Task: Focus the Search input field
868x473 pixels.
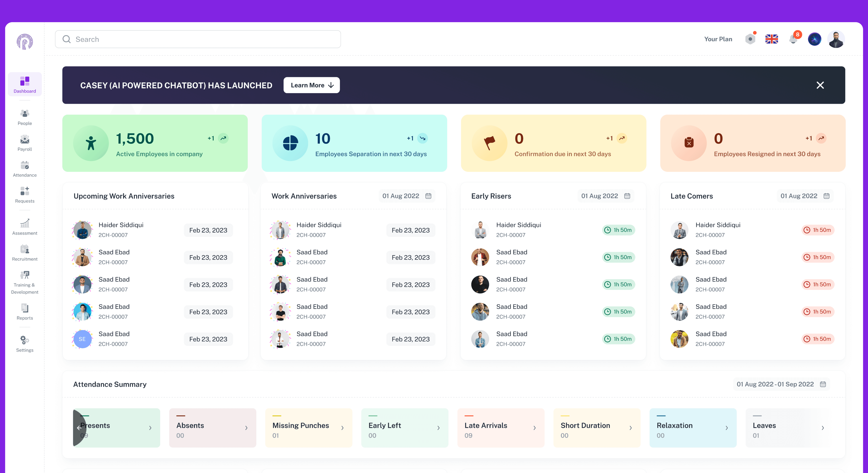Action: [198, 39]
